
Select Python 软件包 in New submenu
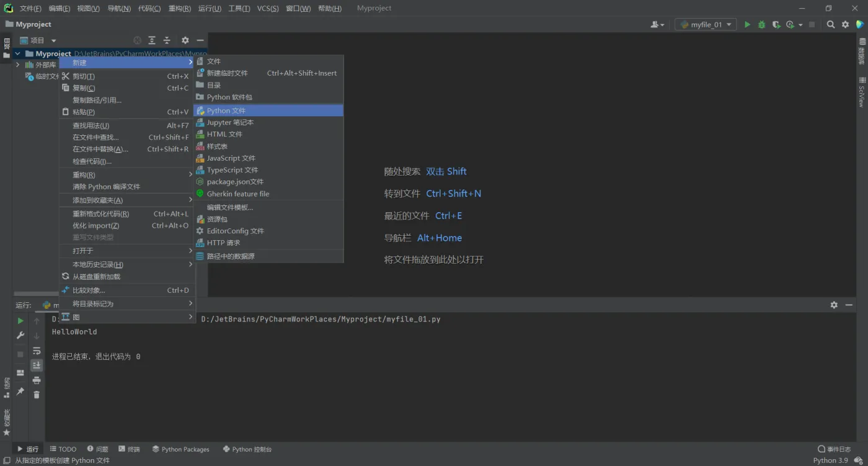coord(268,97)
